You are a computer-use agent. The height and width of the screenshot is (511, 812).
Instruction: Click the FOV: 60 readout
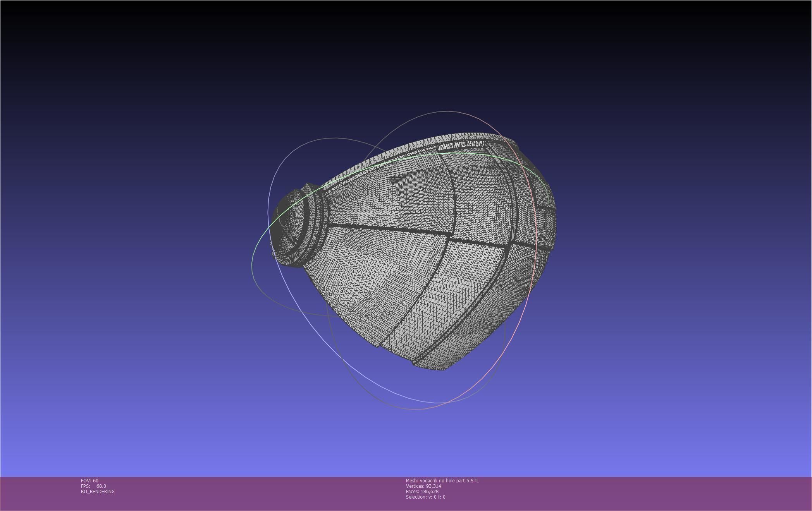[x=89, y=480]
